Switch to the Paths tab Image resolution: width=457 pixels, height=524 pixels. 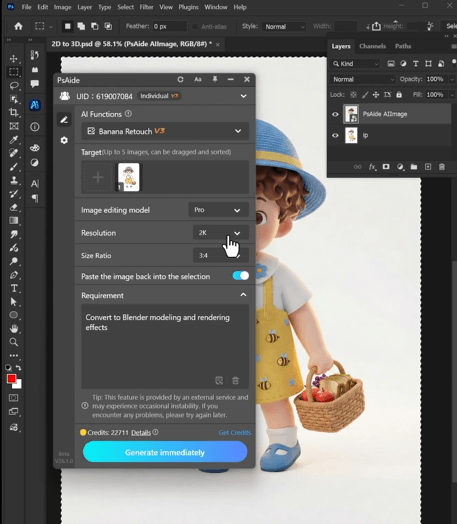[403, 46]
